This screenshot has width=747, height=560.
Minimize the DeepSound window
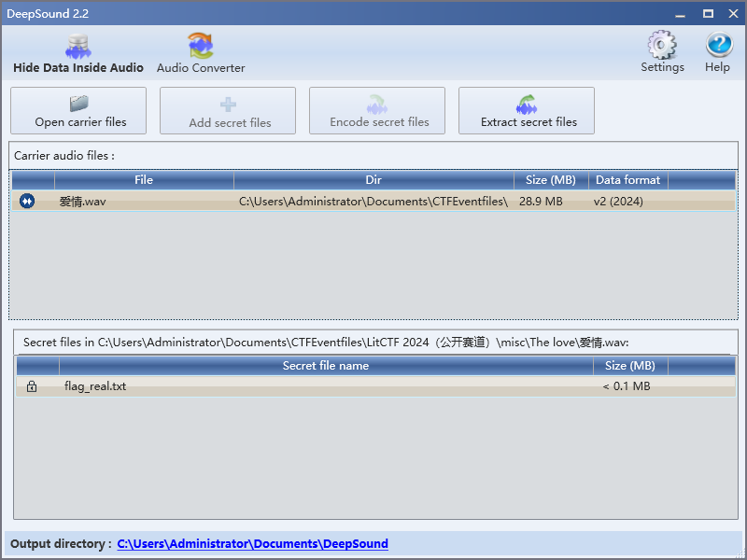point(681,14)
